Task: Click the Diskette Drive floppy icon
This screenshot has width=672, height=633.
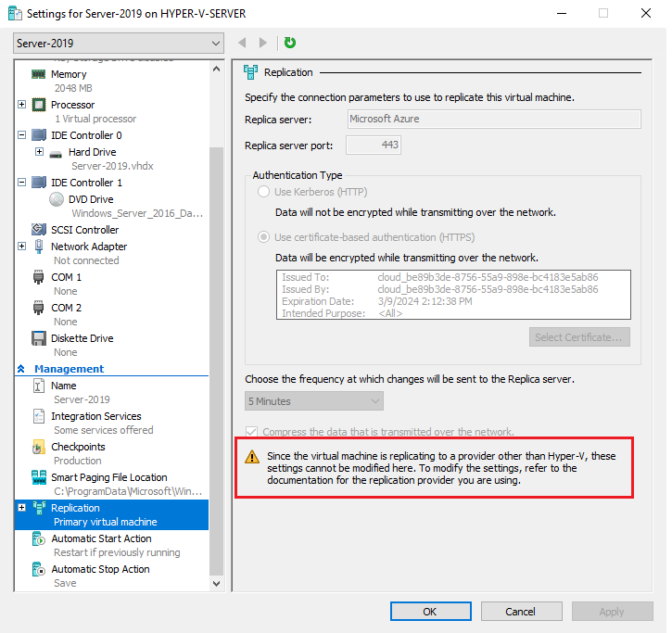Action: click(39, 338)
